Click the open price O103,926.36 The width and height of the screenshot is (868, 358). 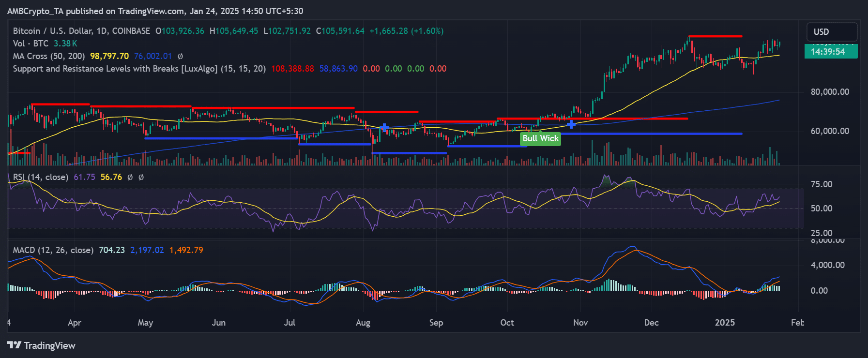click(x=180, y=31)
